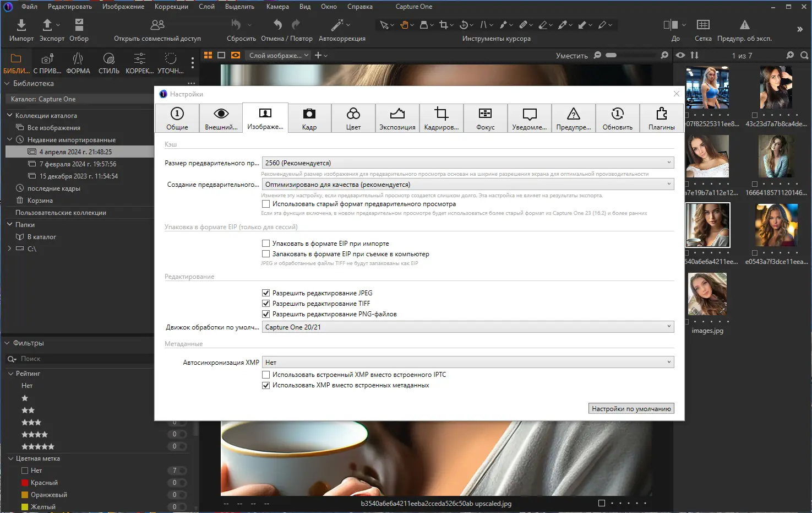Open the Коррекции menu

171,7
